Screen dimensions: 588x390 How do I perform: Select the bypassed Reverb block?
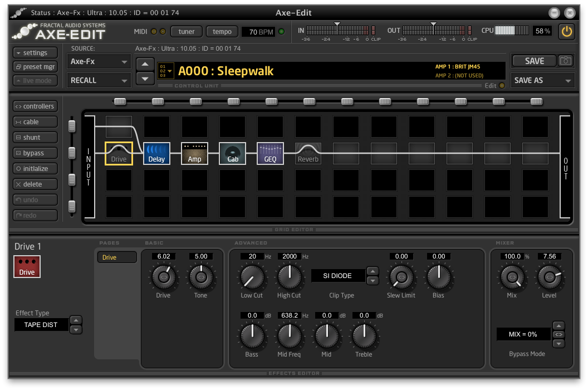coord(308,153)
